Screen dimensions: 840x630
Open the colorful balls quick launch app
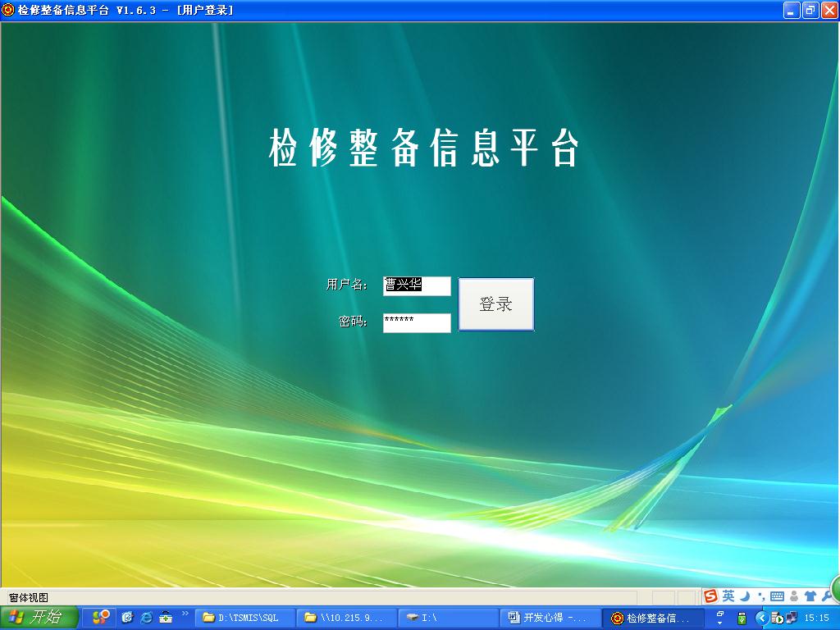click(x=101, y=618)
